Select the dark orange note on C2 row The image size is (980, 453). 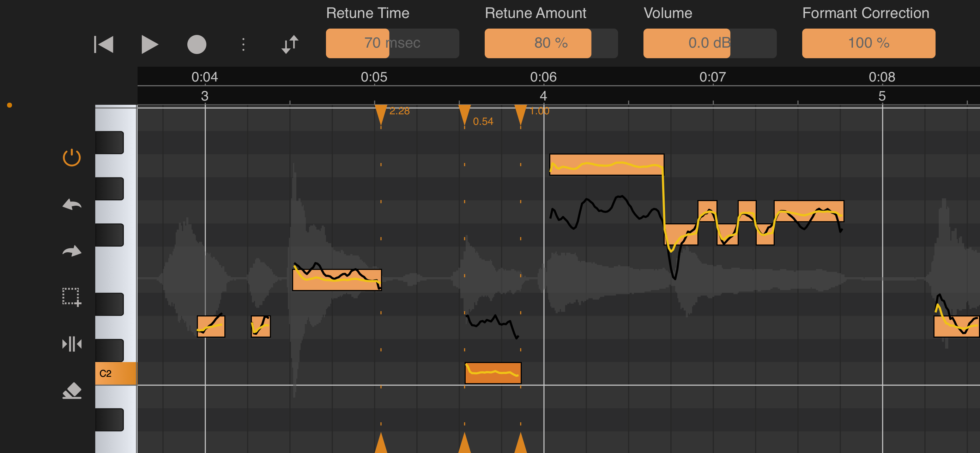point(493,373)
